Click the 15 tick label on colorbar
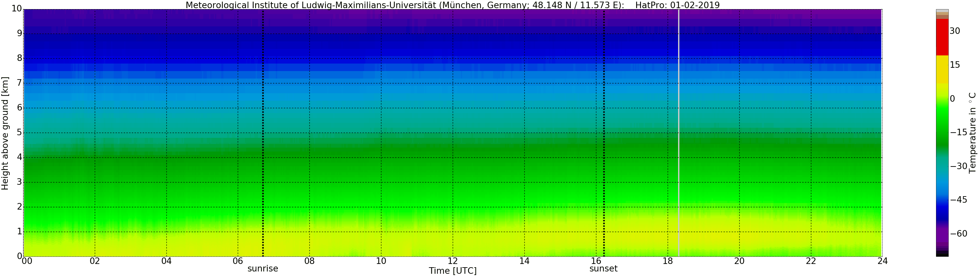 point(955,65)
